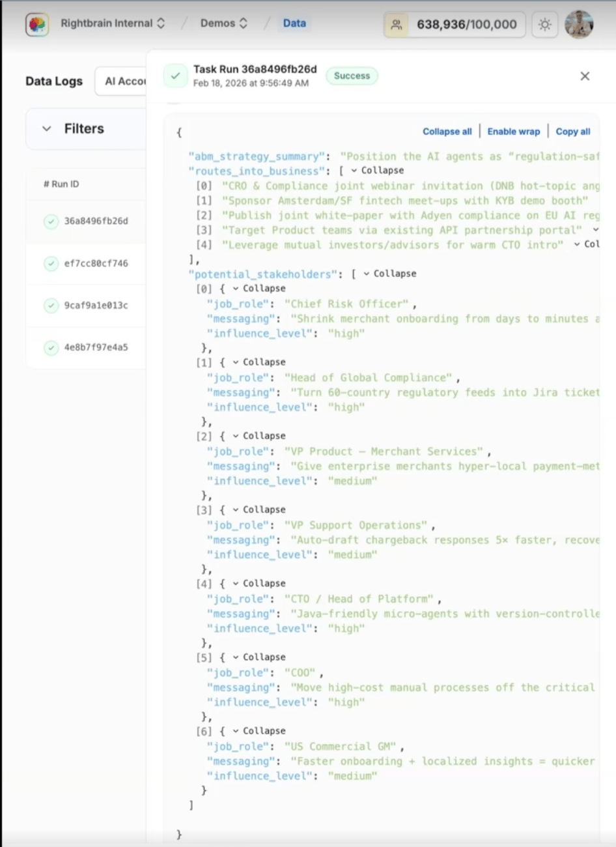The width and height of the screenshot is (616, 847).
Task: Click the credits usage counter 638,936/100,000
Action: pos(455,25)
